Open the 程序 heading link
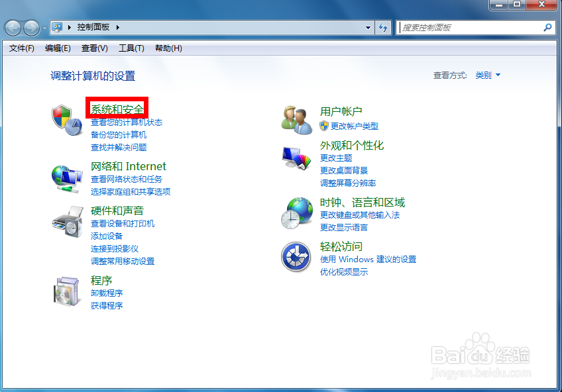 pyautogui.click(x=101, y=280)
